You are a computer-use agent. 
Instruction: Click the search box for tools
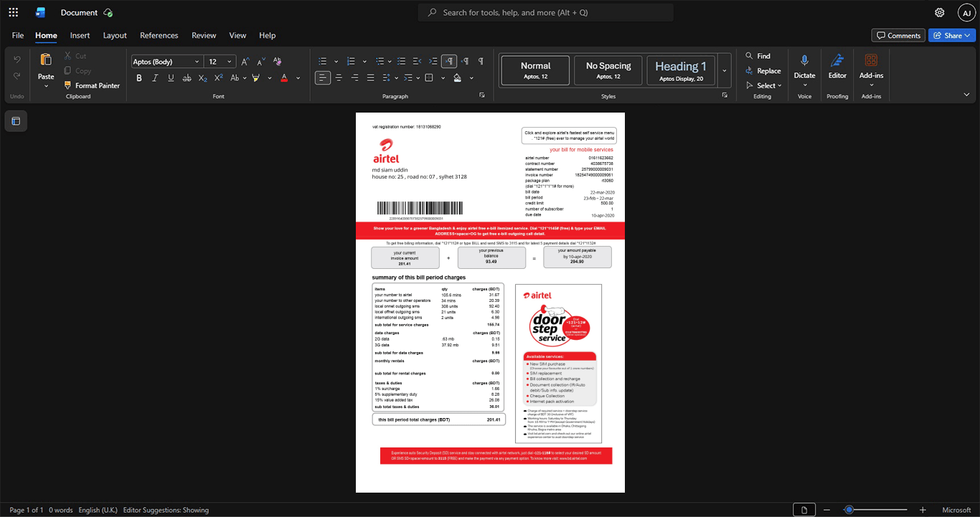(546, 12)
